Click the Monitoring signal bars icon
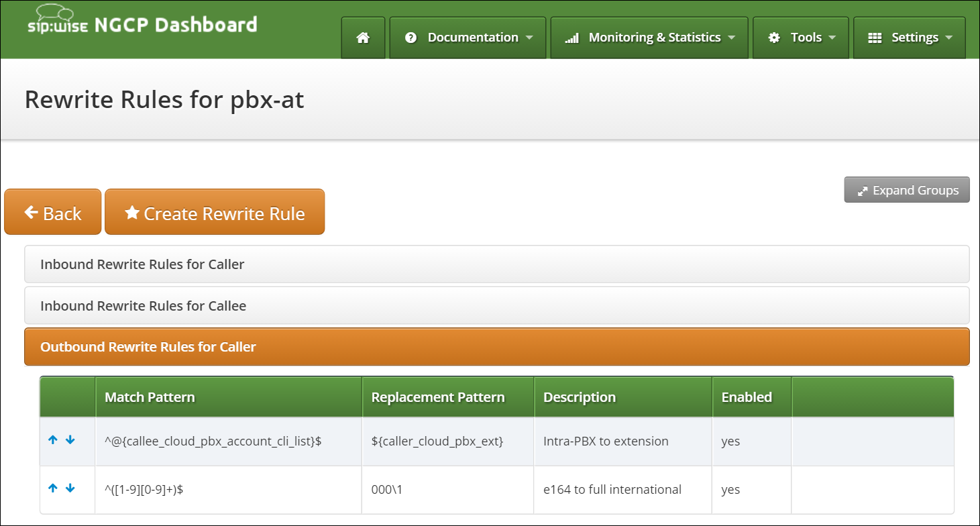The height and width of the screenshot is (526, 980). point(571,38)
